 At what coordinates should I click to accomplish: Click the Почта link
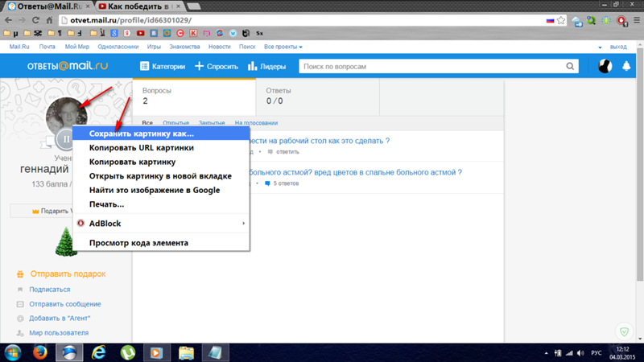47,47
